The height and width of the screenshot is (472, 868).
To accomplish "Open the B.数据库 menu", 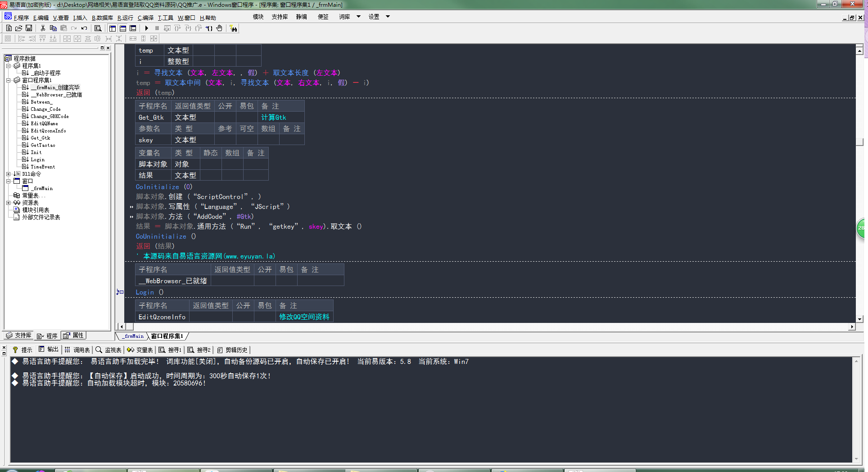I will coord(102,18).
